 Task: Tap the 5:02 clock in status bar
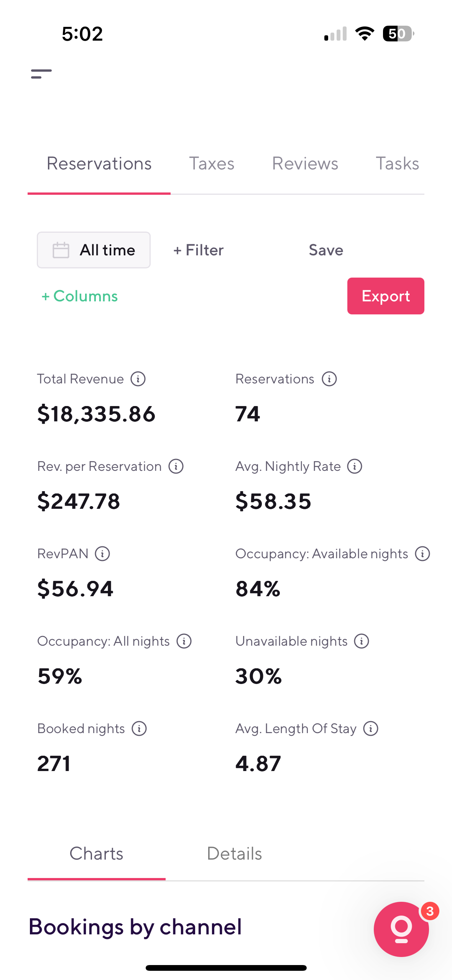(x=82, y=34)
